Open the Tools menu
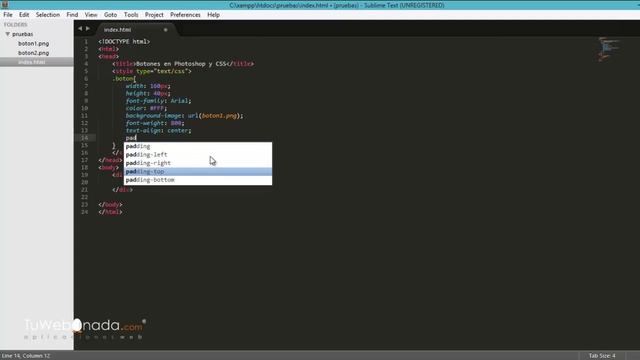The height and width of the screenshot is (360, 640). (x=131, y=15)
